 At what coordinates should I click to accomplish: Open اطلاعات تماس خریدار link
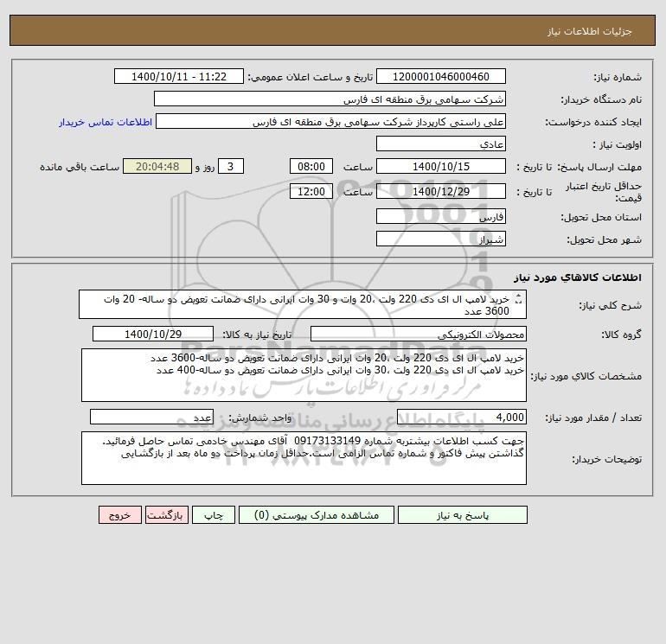pyautogui.click(x=106, y=122)
